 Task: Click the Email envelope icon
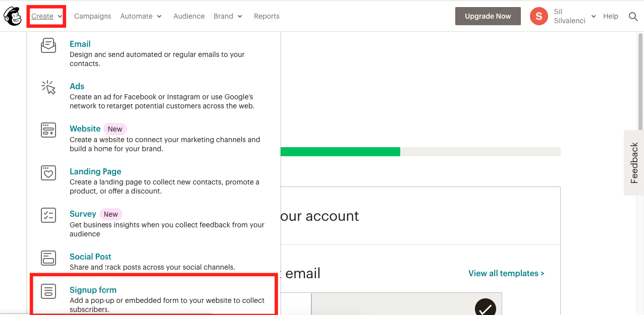[x=48, y=45]
